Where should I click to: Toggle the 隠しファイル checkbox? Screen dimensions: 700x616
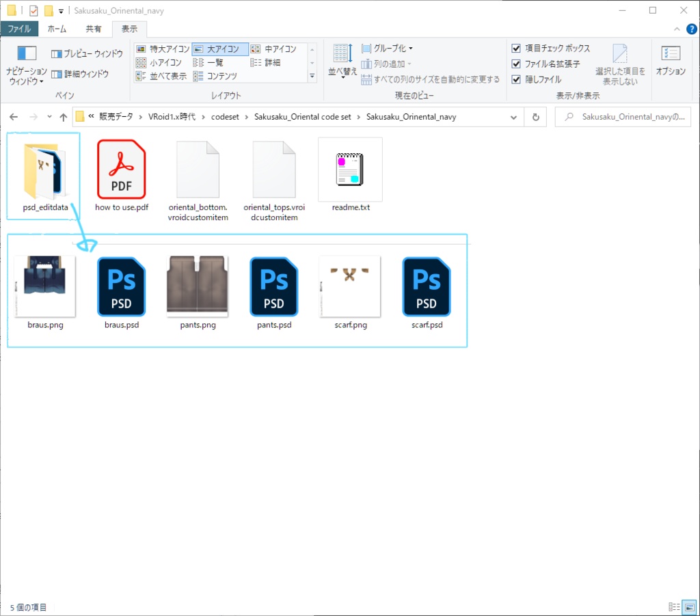tap(516, 79)
